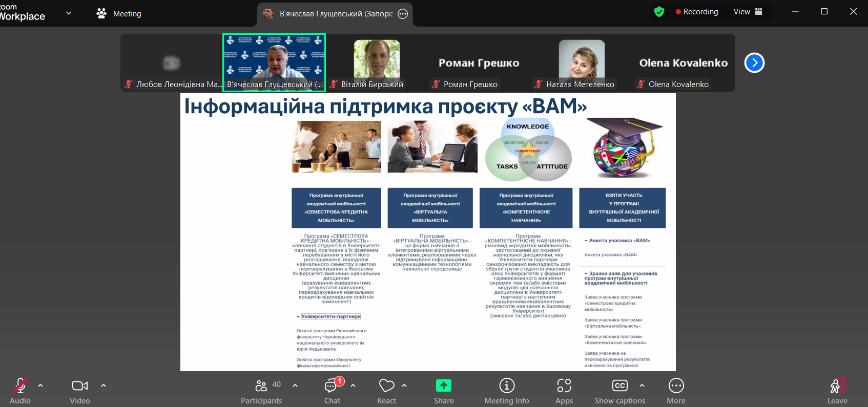
Task: Click muted mic icon on Наталя Метеленко
Action: pos(539,84)
